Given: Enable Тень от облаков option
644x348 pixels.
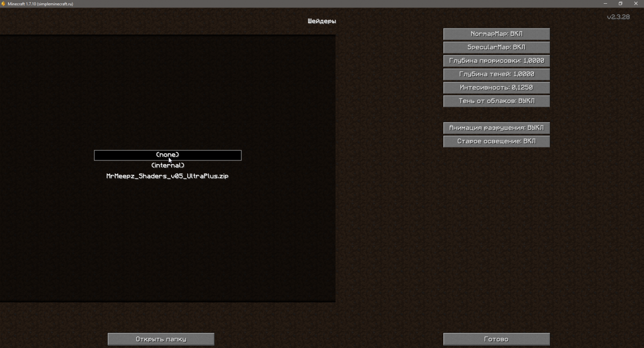Looking at the screenshot, I should pyautogui.click(x=496, y=101).
